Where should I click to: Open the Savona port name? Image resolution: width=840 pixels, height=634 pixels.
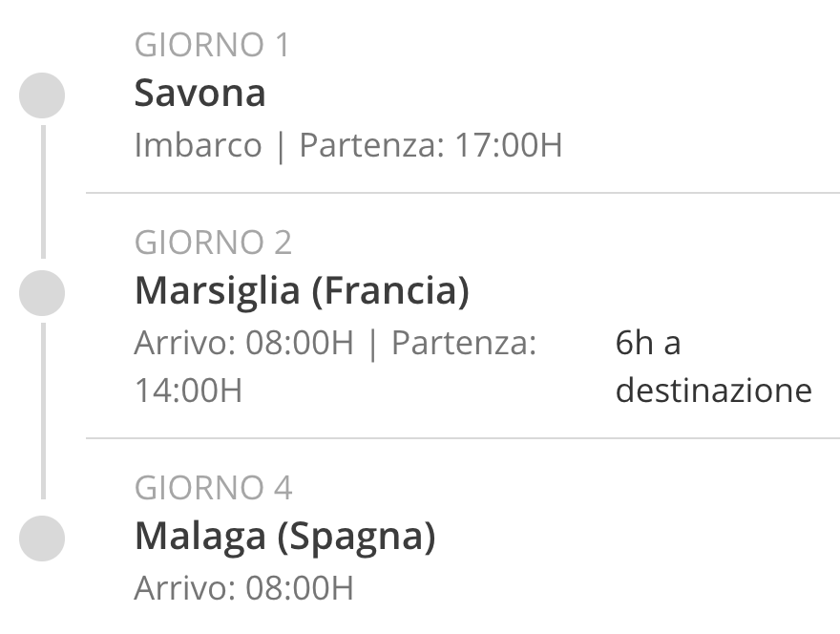pos(199,94)
